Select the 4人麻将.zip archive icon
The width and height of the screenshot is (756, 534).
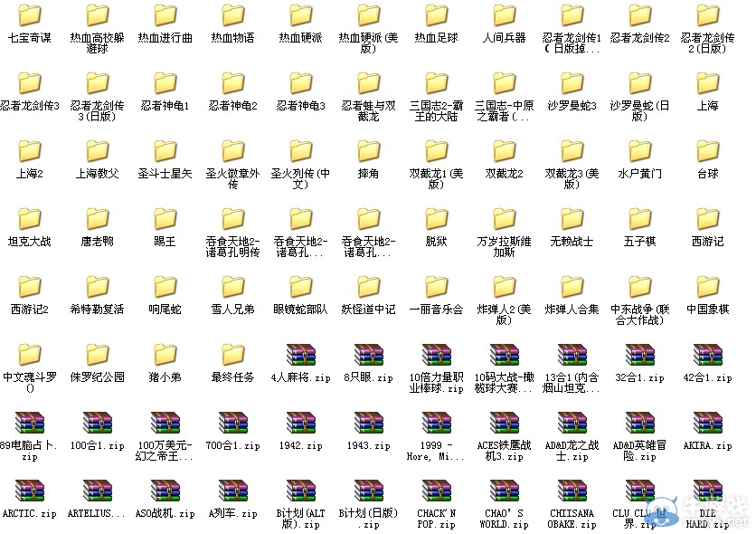pyautogui.click(x=301, y=356)
